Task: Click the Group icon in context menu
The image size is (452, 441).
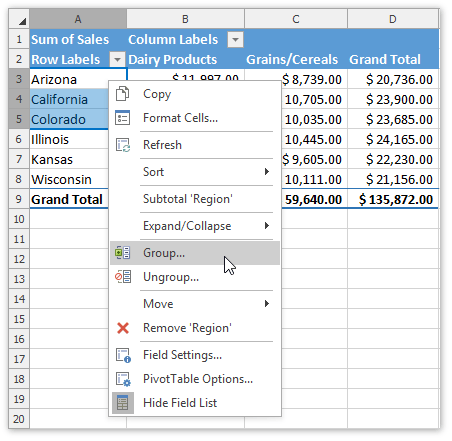Action: 122,253
